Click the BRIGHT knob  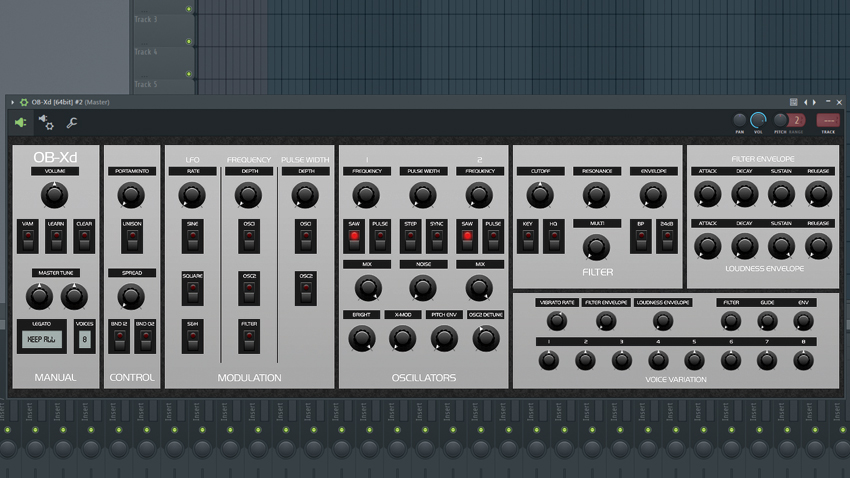pyautogui.click(x=362, y=339)
